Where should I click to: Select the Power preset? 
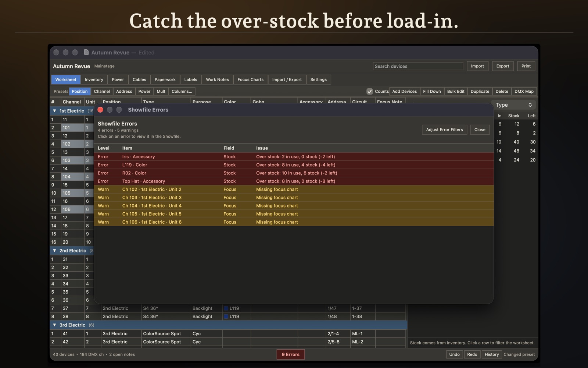coord(144,91)
